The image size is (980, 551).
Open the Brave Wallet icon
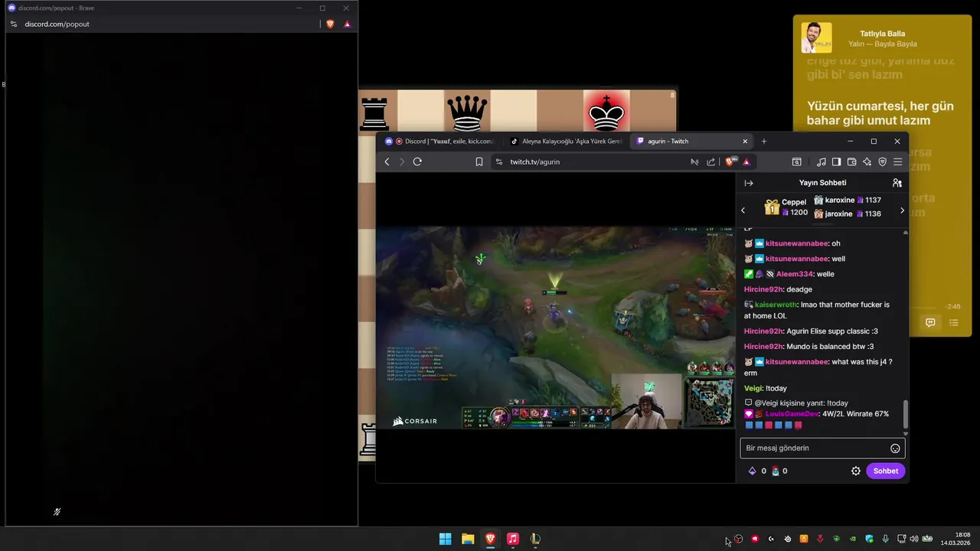tap(851, 161)
